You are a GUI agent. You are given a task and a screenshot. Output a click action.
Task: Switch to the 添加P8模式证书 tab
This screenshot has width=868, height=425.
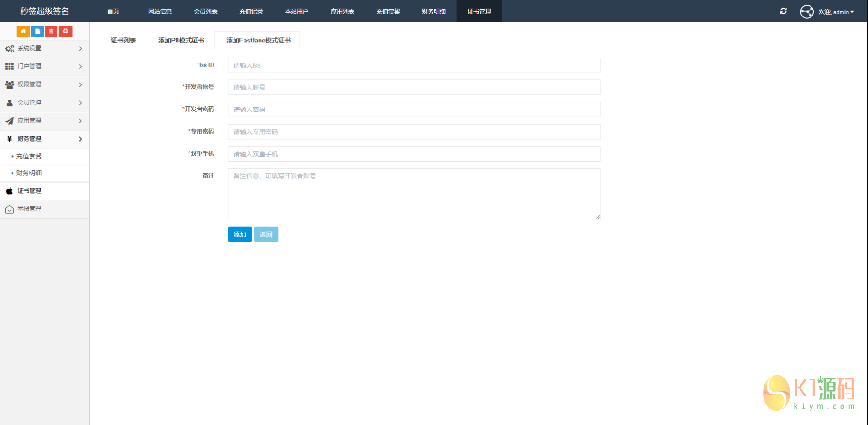[181, 40]
